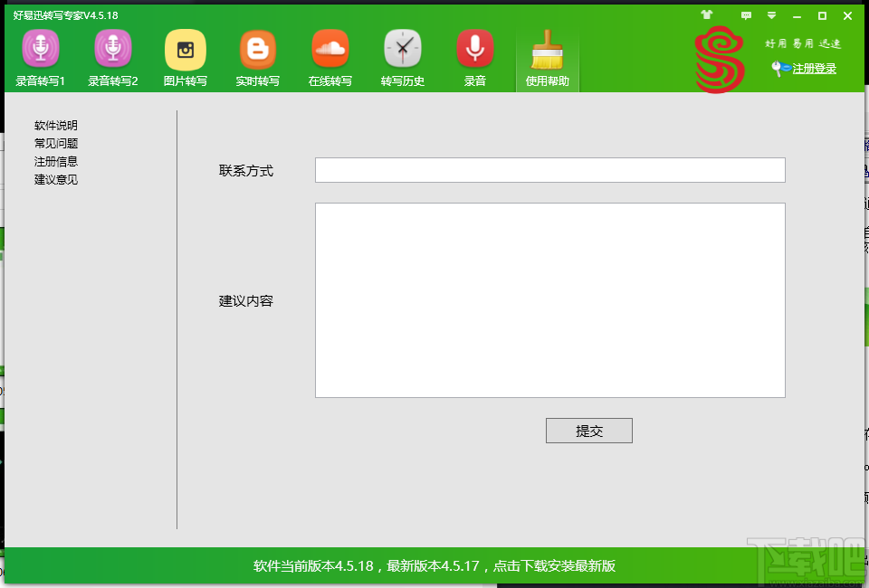
Task: Click the small triangle arrow in title bar
Action: pos(771,15)
